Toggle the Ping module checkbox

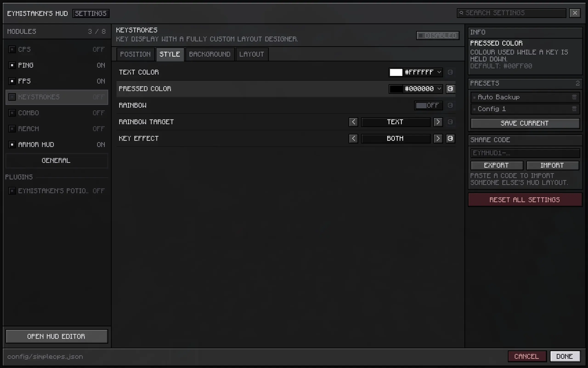tap(12, 65)
